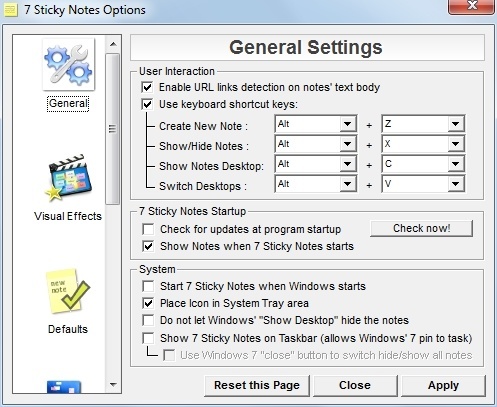Click the sticky note icon in title bar
497x407 pixels.
(10, 10)
